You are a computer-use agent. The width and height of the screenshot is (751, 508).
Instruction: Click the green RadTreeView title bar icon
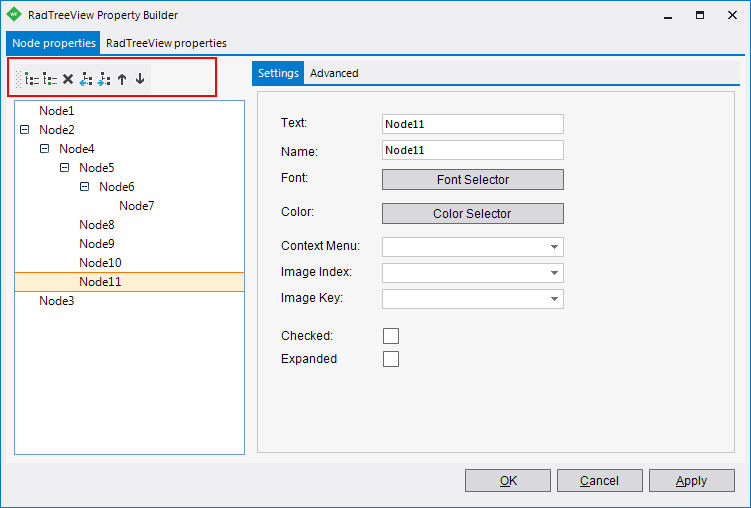coord(14,14)
